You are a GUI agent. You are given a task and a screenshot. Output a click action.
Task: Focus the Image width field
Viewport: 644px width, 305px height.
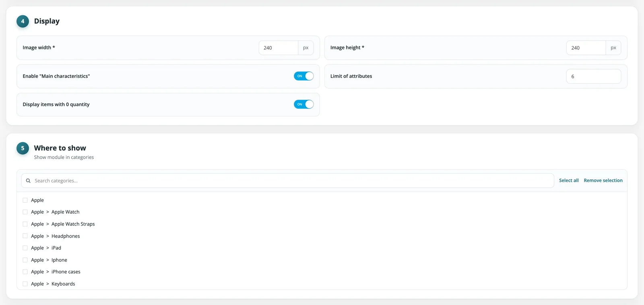(279, 48)
